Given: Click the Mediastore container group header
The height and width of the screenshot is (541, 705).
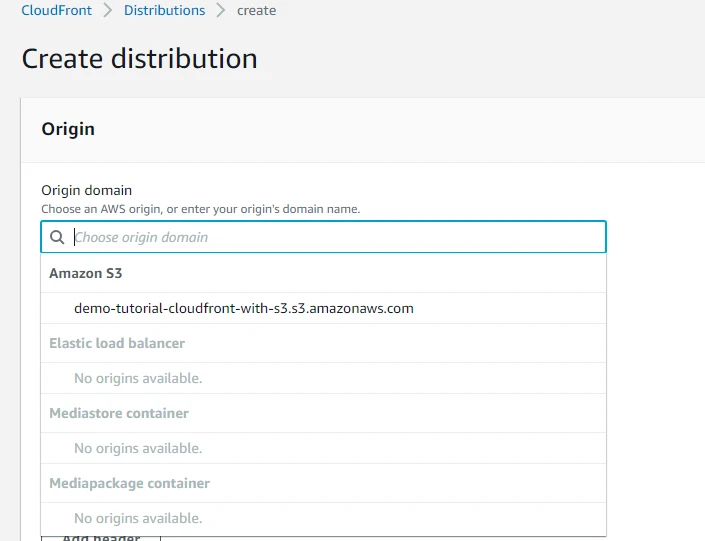Looking at the screenshot, I should [119, 413].
